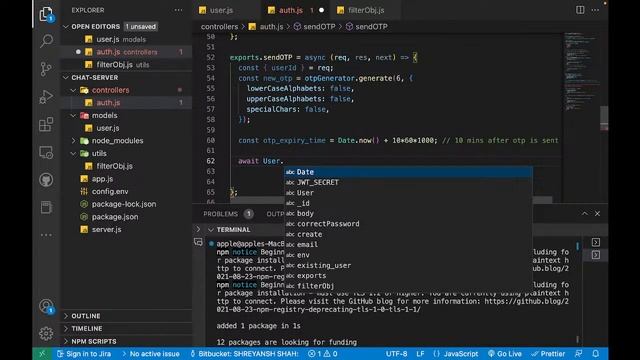
Task: Choose the Date autocomplete suggestion
Action: click(x=408, y=172)
